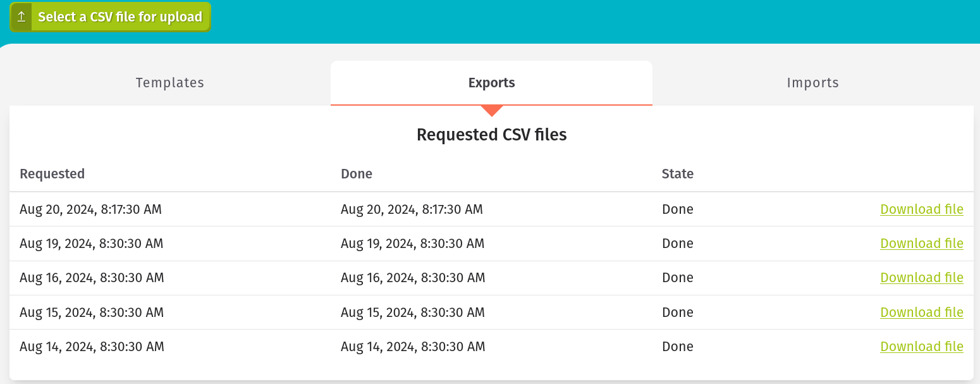Click the Done state in the Aug 16 row
This screenshot has height=384, width=980.
click(x=677, y=278)
